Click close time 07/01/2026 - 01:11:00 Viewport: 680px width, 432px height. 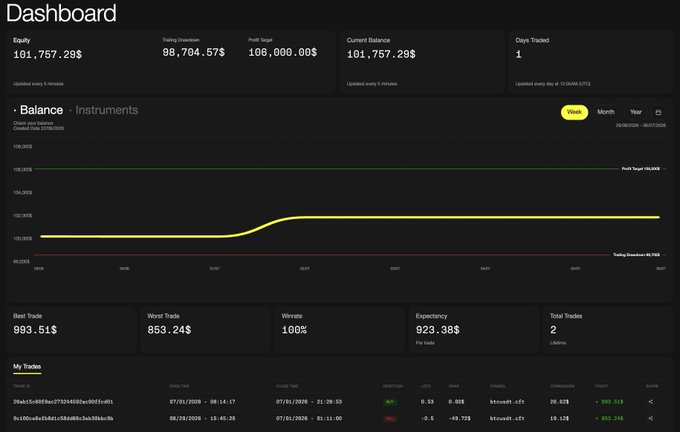pyautogui.click(x=309, y=419)
